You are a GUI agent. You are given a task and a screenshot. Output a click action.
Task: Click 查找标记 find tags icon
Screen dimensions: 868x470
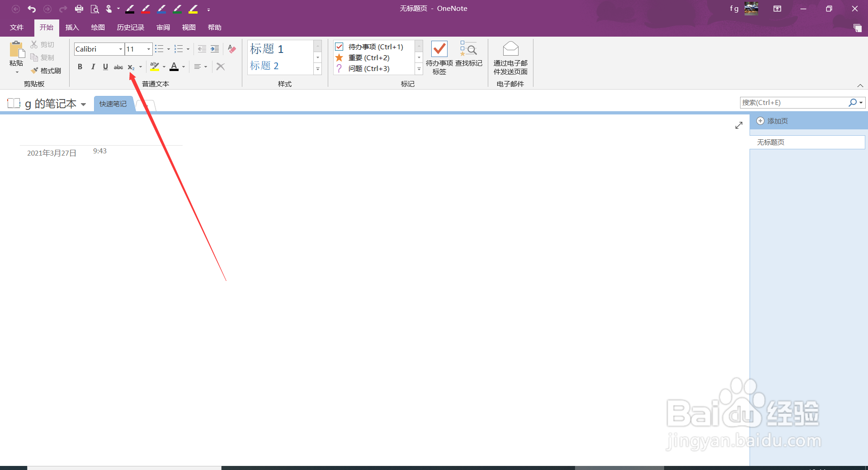(x=468, y=53)
